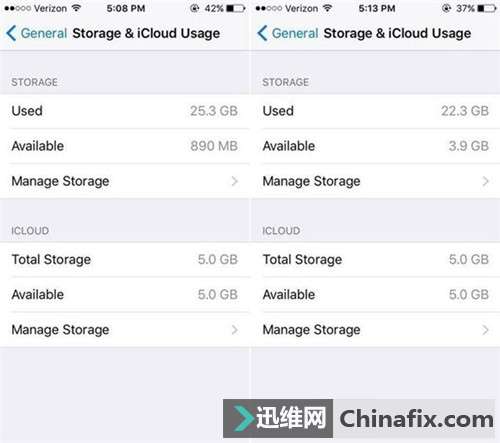500x443 pixels.
Task: Tap the back chevron in the left screenshot
Action: pos(11,33)
